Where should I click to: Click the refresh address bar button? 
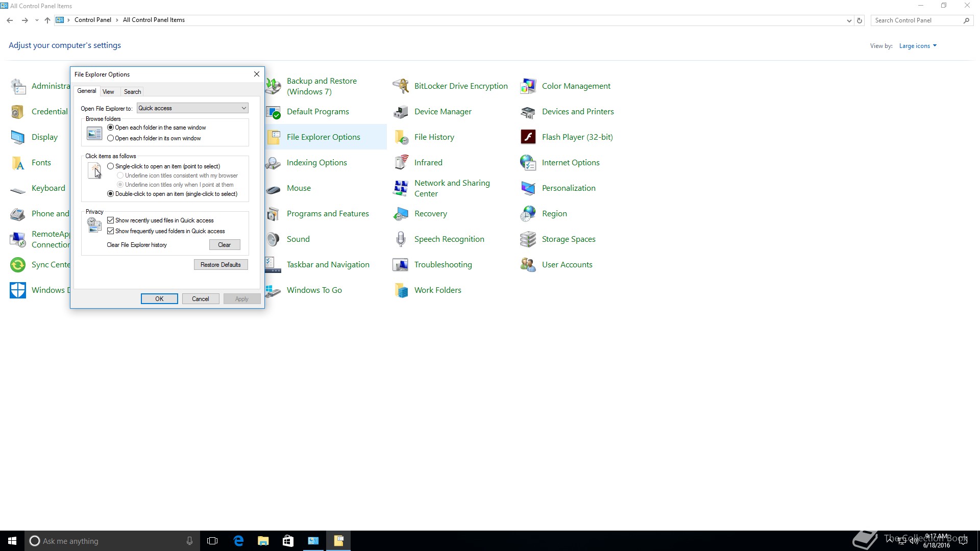(x=860, y=20)
